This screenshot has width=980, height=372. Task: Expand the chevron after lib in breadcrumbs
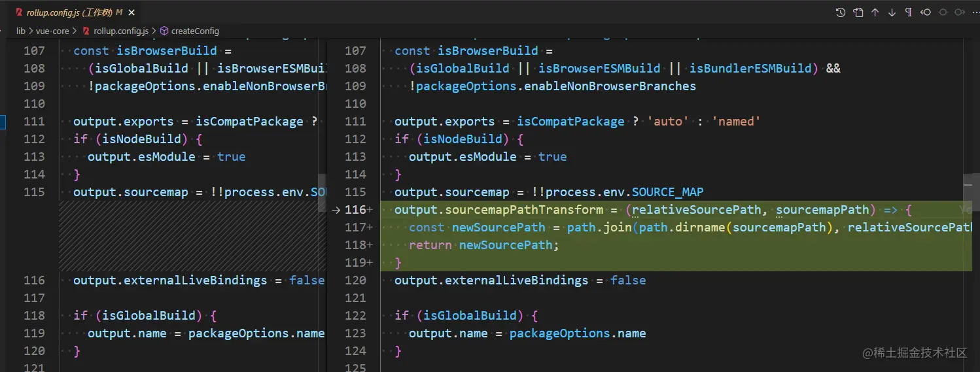tap(31, 31)
